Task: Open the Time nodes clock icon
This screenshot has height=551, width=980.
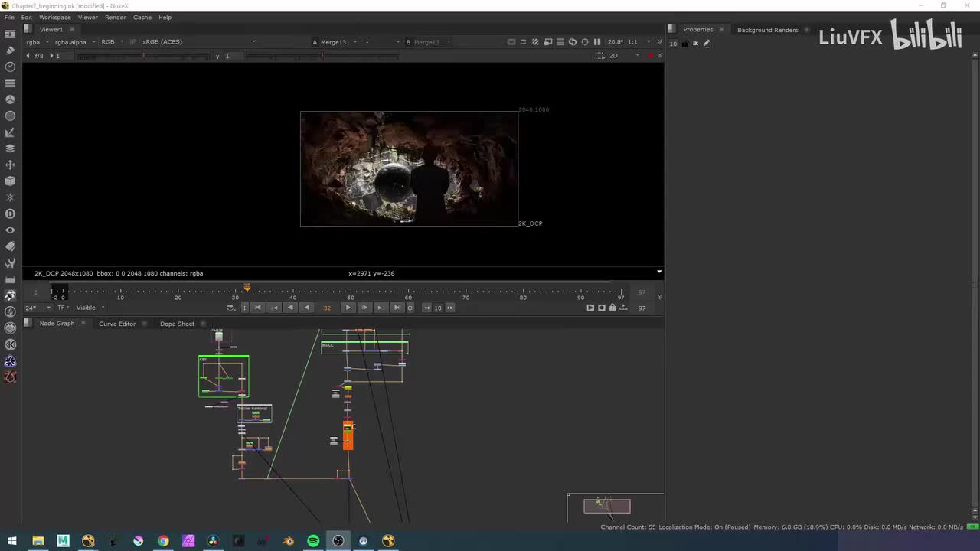Action: 10,67
